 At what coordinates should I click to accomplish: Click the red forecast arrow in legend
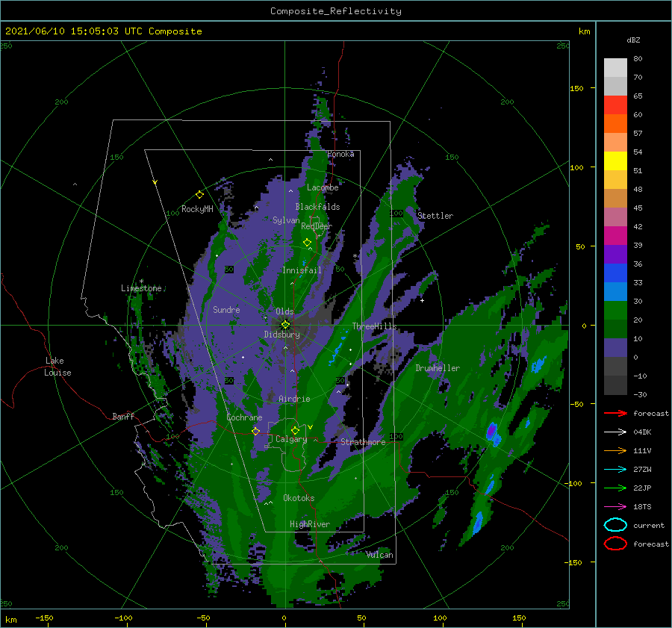click(615, 413)
